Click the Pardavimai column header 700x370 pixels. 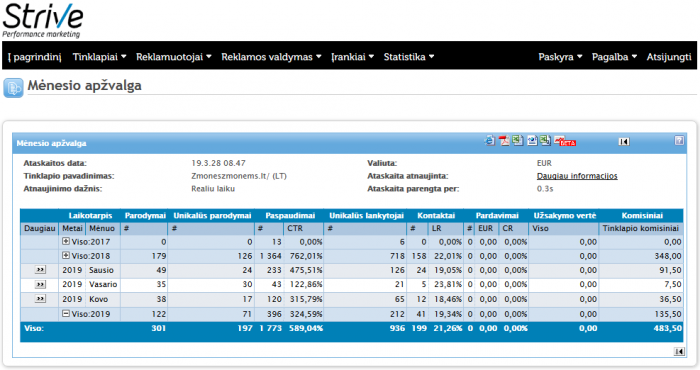(497, 216)
